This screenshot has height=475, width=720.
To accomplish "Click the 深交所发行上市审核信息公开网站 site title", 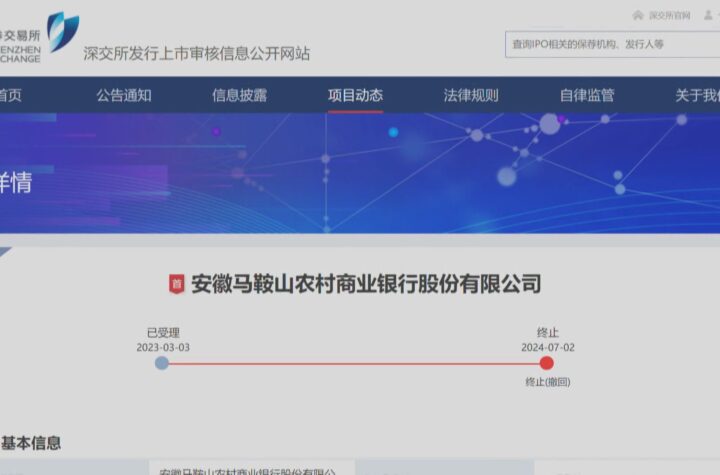I will pos(196,53).
